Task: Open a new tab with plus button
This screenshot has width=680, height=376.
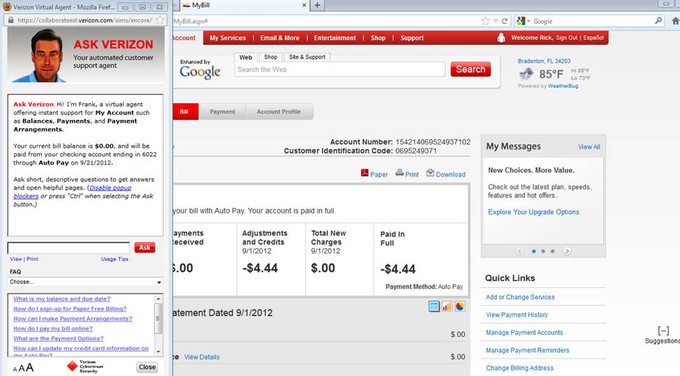Action: click(317, 5)
